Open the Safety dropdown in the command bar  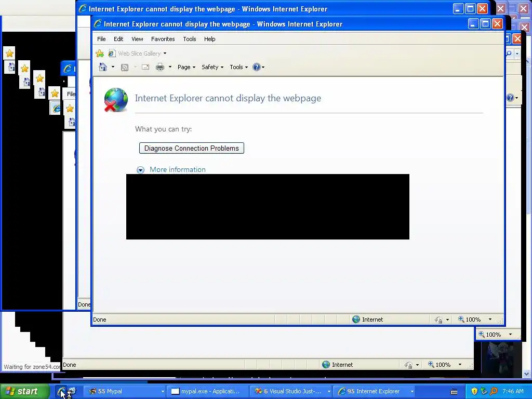(212, 67)
